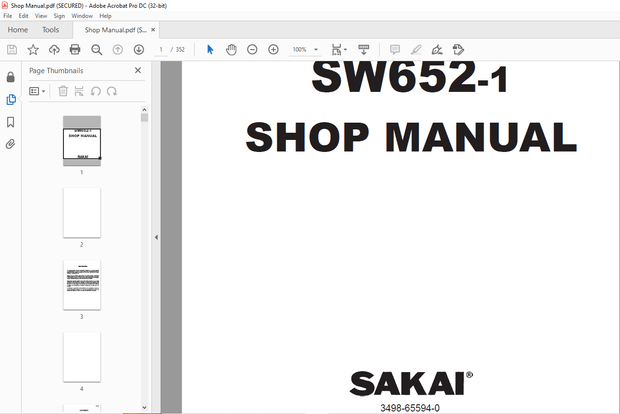Image resolution: width=620 pixels, height=414 pixels.
Task: Open the Attachments paperclip panel
Action: click(11, 144)
